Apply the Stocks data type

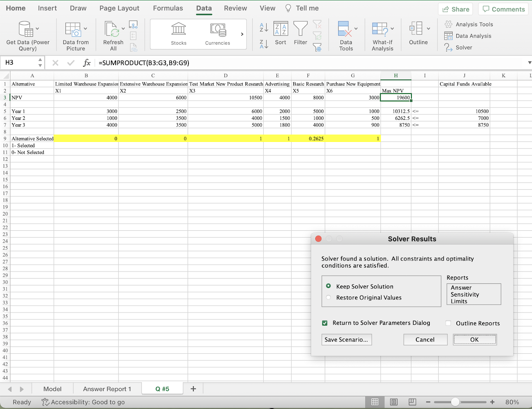(179, 34)
